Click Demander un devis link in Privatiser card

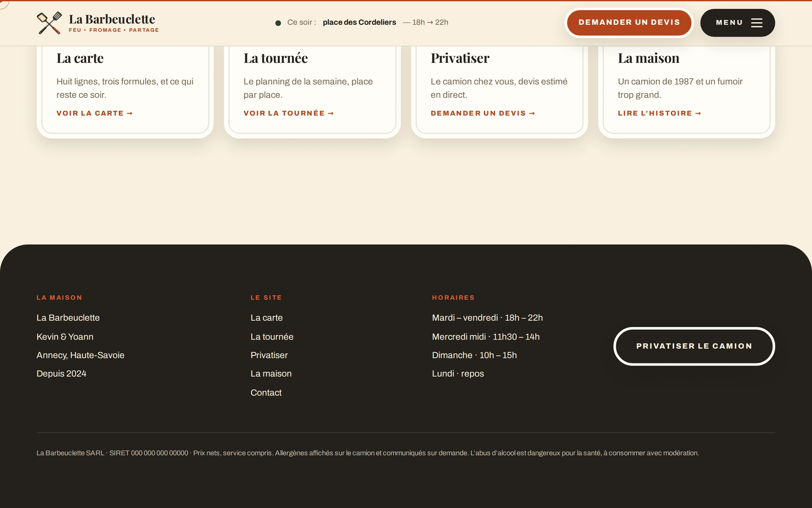[x=483, y=113]
